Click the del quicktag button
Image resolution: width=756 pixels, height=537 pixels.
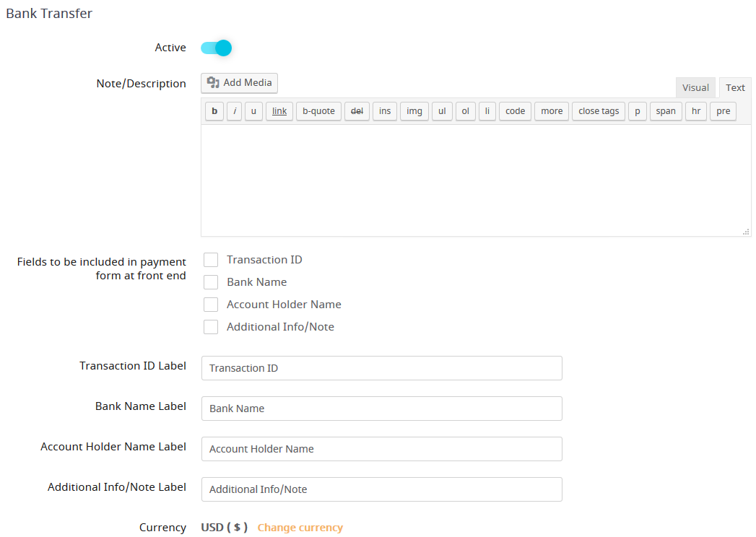click(x=357, y=111)
